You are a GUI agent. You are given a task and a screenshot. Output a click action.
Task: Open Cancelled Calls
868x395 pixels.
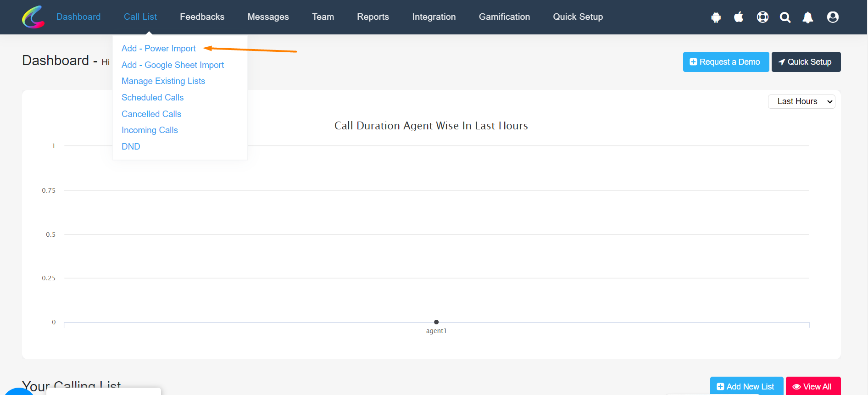coord(151,114)
